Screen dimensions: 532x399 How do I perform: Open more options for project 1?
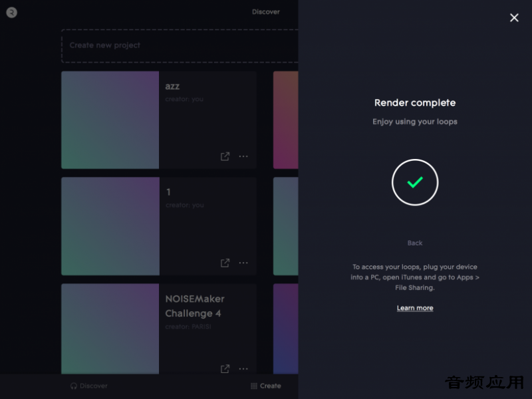click(243, 263)
